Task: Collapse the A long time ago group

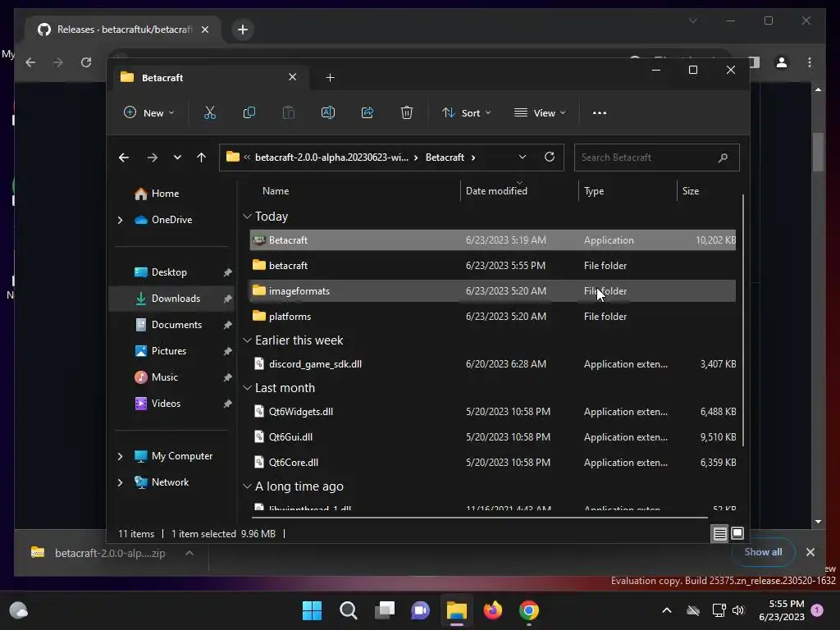Action: [x=247, y=486]
